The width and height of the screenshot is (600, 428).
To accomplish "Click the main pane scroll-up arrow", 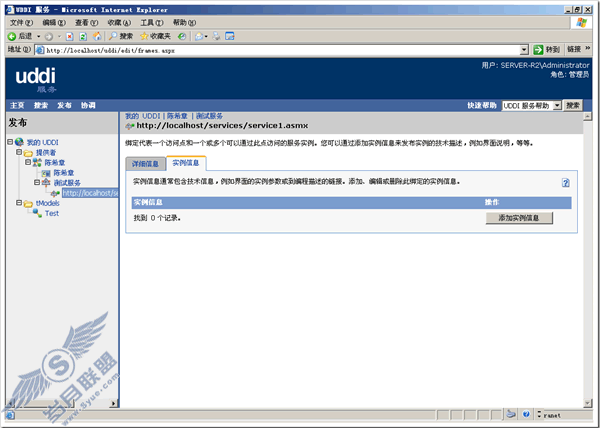I will (x=588, y=116).
